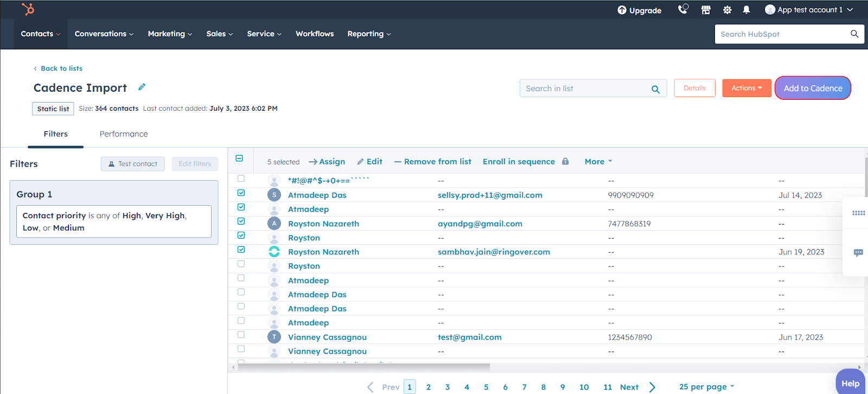Viewport: 868px width, 394px height.
Task: Click Add to Cadence button
Action: tap(813, 88)
